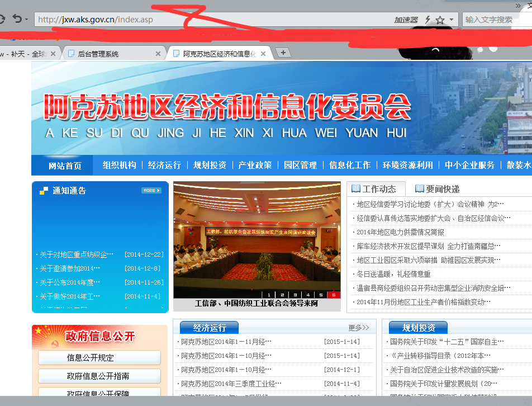Show slide 5 in the photo carousel
Screen dimensions: 532x406
[321, 295]
